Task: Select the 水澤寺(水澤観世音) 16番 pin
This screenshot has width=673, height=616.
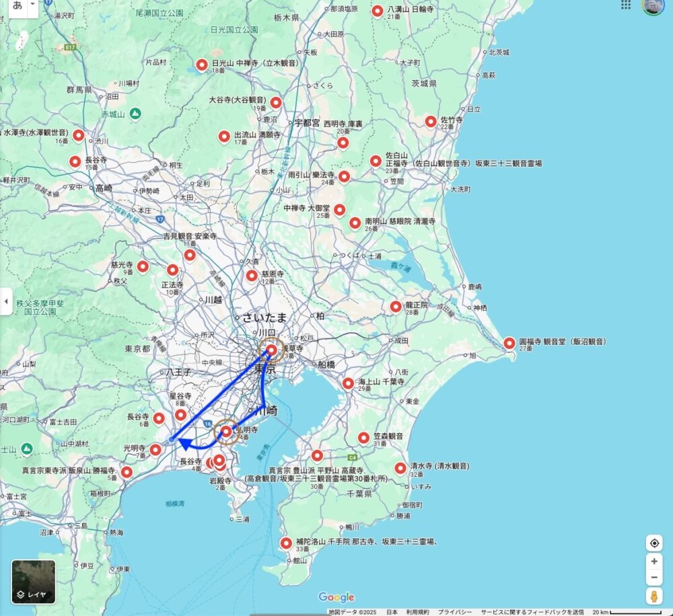Action: tap(78, 136)
